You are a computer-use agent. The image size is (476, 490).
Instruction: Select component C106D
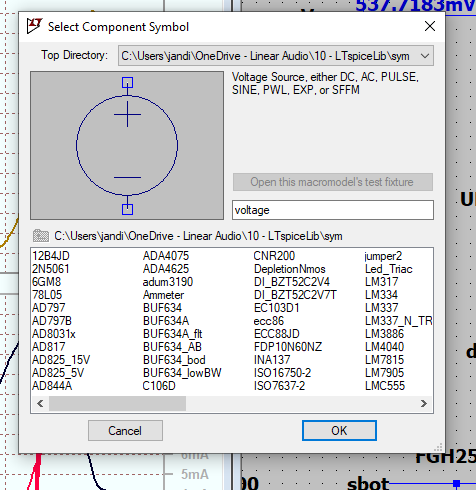[x=159, y=386]
